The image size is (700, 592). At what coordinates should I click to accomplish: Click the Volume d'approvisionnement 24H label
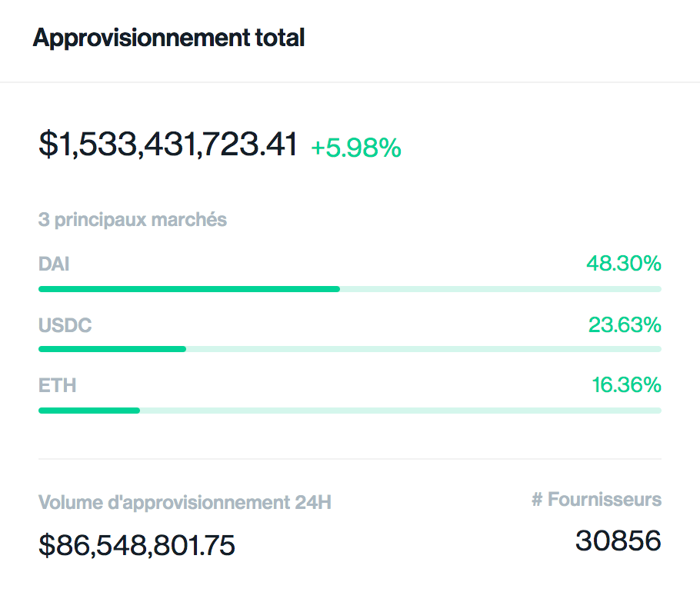(x=185, y=503)
